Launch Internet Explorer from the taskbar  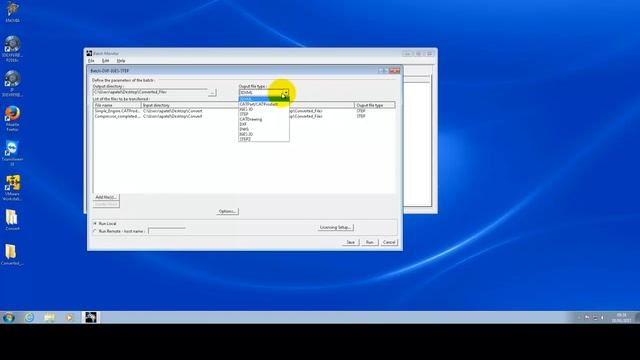pyautogui.click(x=29, y=317)
